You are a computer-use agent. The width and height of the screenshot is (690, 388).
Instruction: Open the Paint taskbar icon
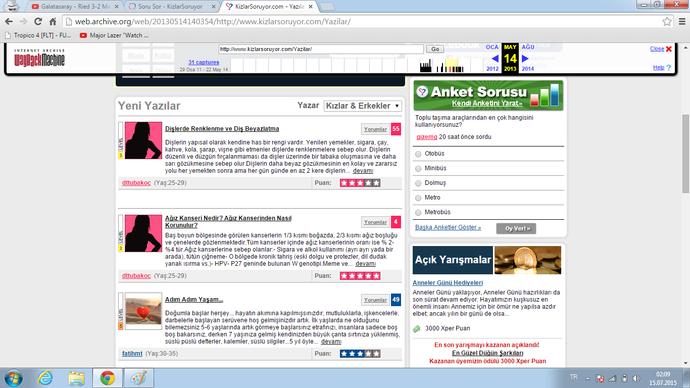click(138, 378)
